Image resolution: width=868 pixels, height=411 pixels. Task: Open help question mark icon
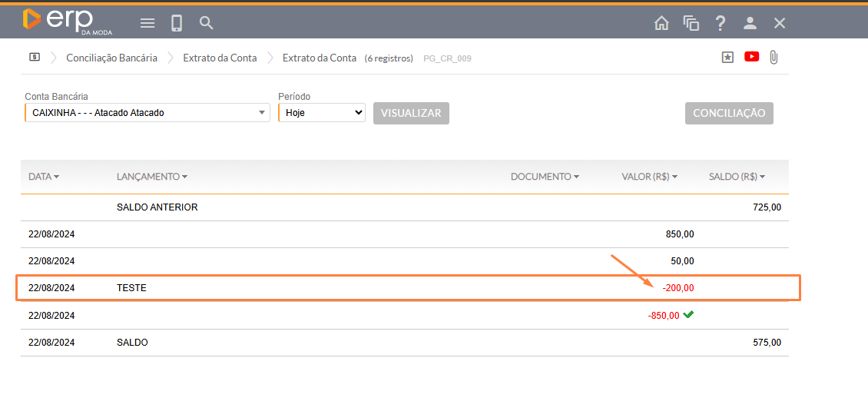click(x=721, y=23)
